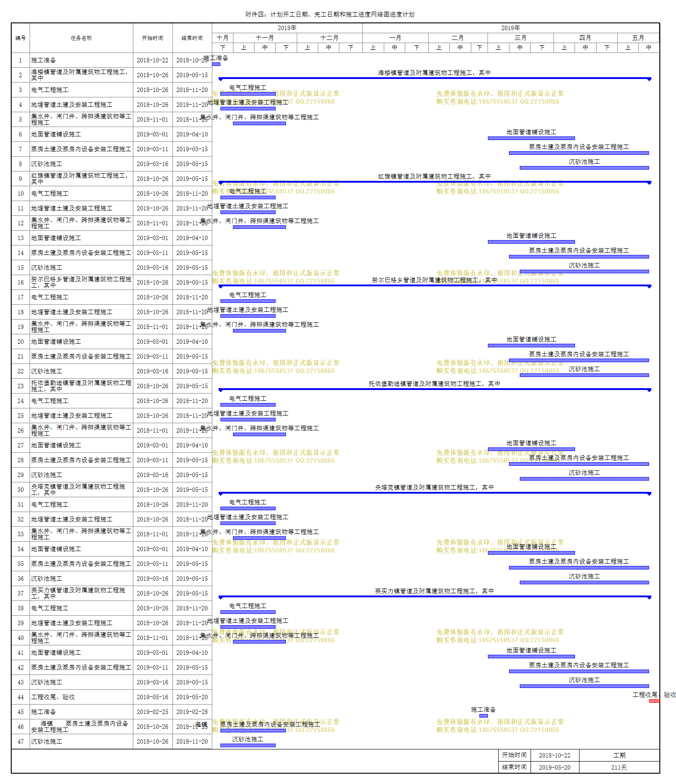Click the 编号 column header

point(21,38)
